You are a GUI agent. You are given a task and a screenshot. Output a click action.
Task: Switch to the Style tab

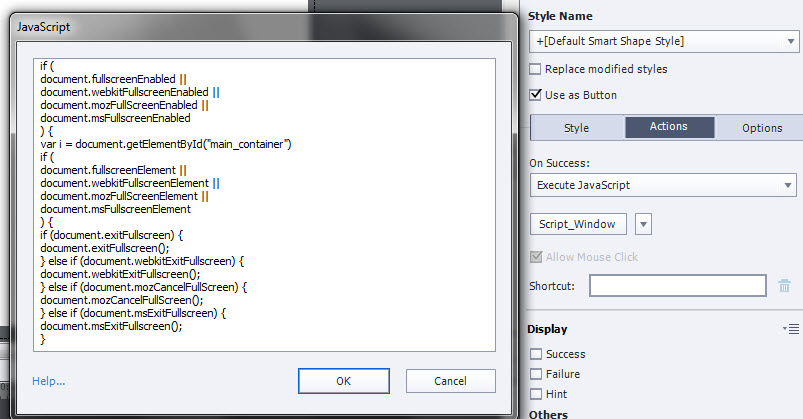click(577, 128)
